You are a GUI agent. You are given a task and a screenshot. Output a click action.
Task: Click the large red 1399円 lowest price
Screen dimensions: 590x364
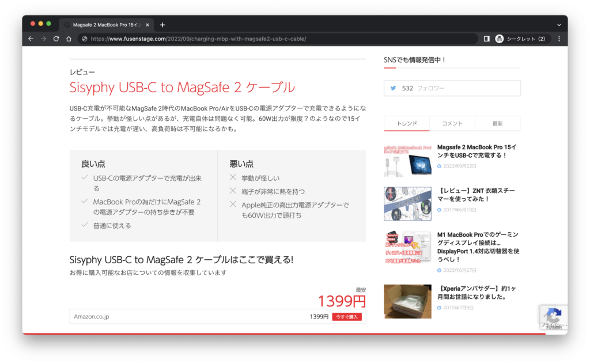pos(342,301)
